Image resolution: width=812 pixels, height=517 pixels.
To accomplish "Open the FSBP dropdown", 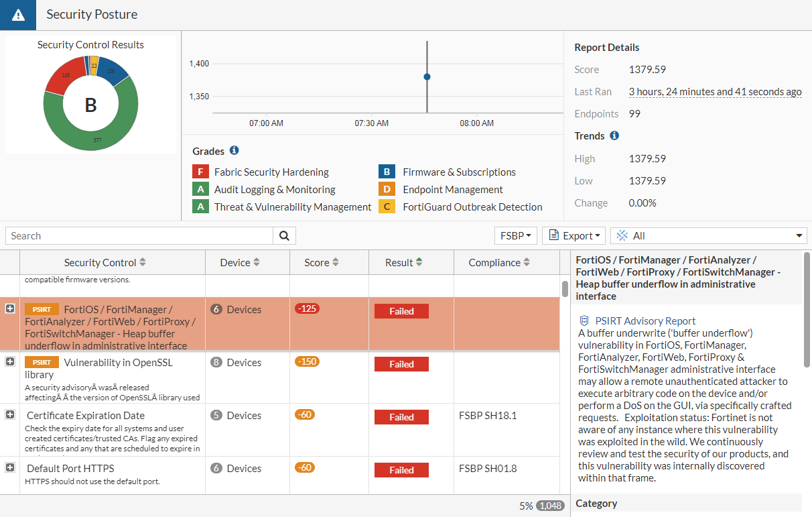I will click(515, 235).
